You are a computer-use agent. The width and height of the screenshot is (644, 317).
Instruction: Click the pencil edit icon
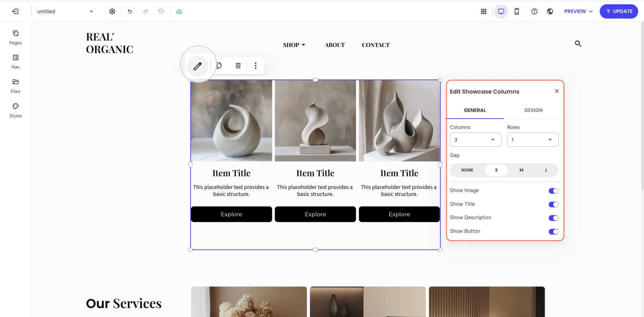[x=198, y=66]
